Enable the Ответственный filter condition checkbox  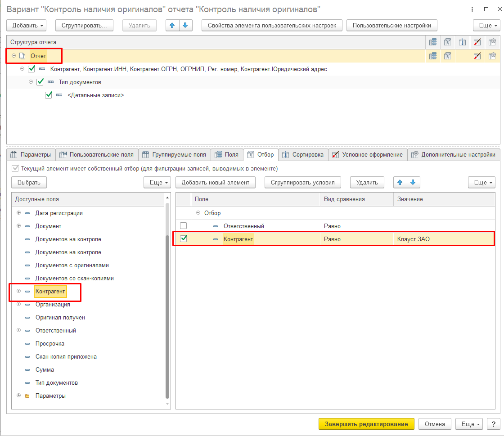tap(184, 226)
